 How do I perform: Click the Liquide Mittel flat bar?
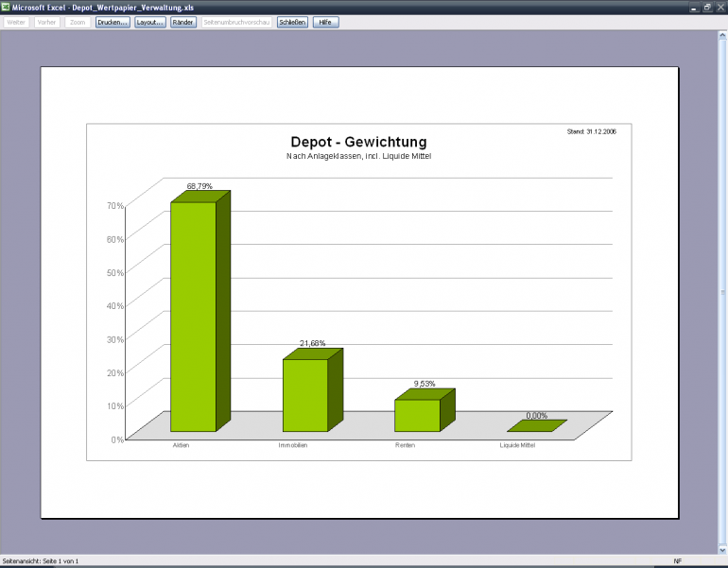(x=537, y=425)
